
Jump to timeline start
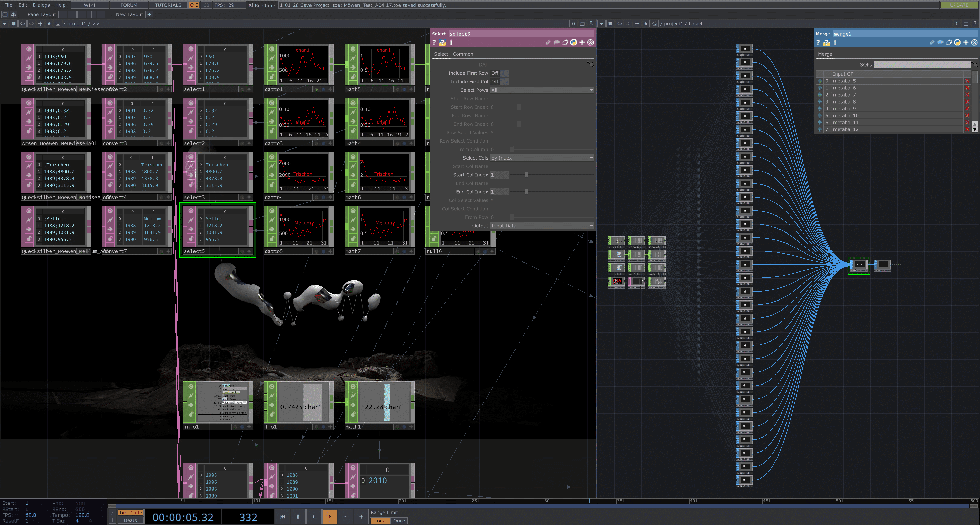tap(282, 517)
